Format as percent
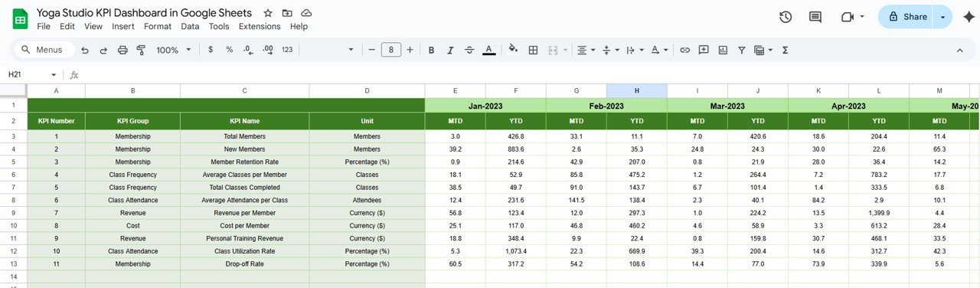 pos(229,50)
